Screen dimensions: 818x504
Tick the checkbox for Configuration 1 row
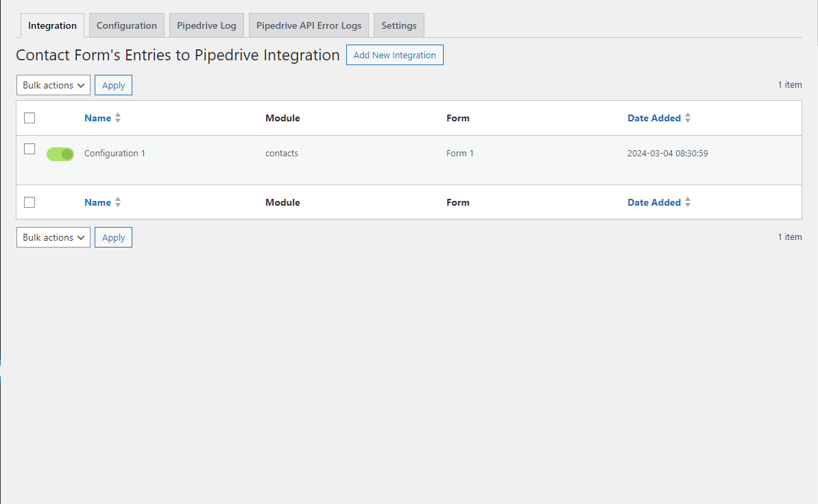point(29,149)
